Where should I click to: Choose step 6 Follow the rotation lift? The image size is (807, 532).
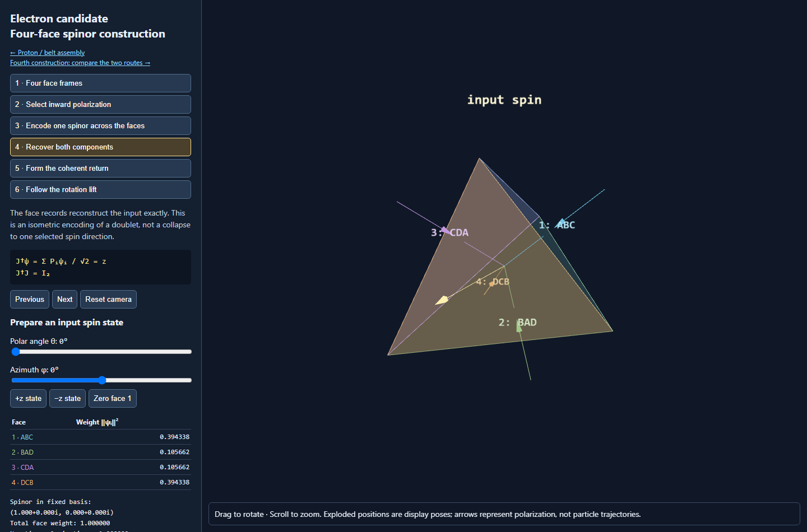pyautogui.click(x=100, y=189)
